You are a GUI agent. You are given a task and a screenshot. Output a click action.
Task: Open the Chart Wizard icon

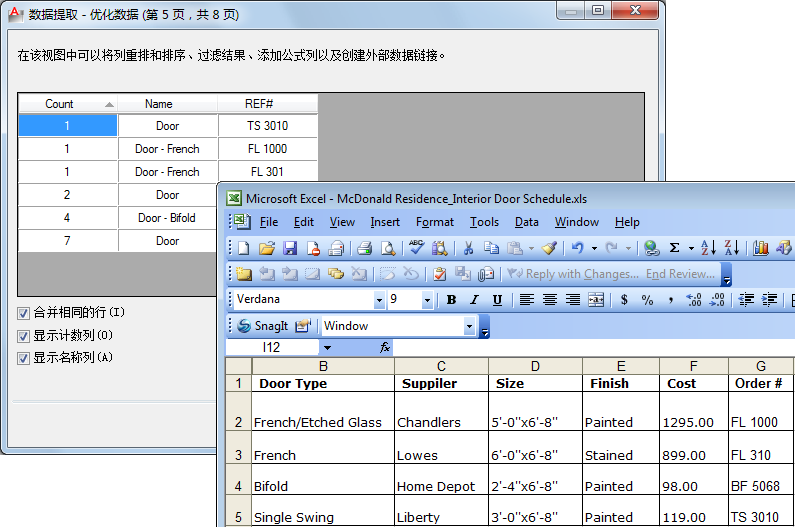(x=761, y=248)
